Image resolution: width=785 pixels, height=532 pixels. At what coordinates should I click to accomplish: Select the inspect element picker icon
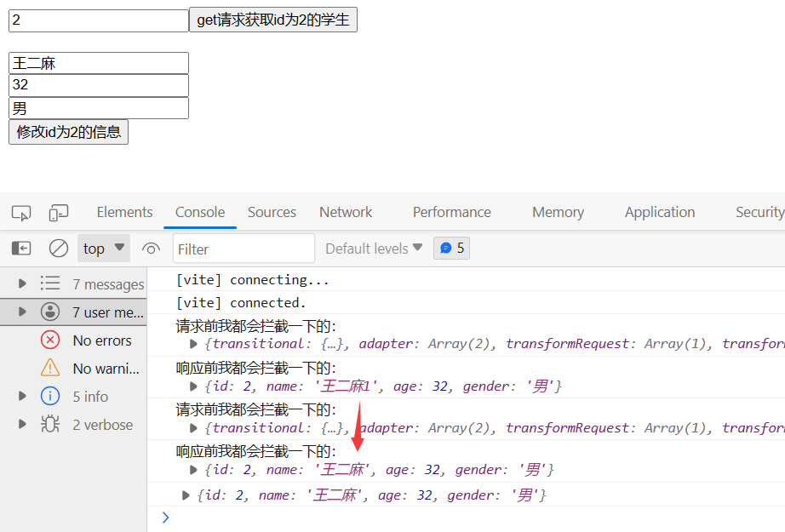[x=21, y=213]
